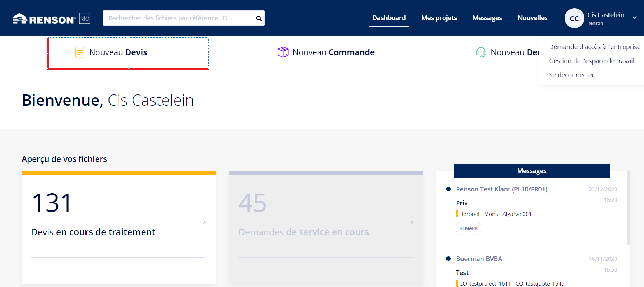Expand the user account dropdown arrow
644x287 pixels.
(635, 17)
